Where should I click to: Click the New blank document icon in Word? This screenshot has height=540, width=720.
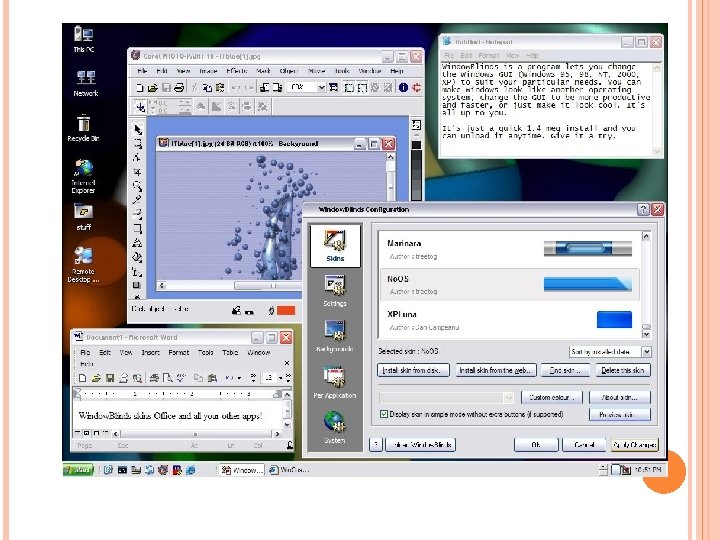(x=83, y=378)
